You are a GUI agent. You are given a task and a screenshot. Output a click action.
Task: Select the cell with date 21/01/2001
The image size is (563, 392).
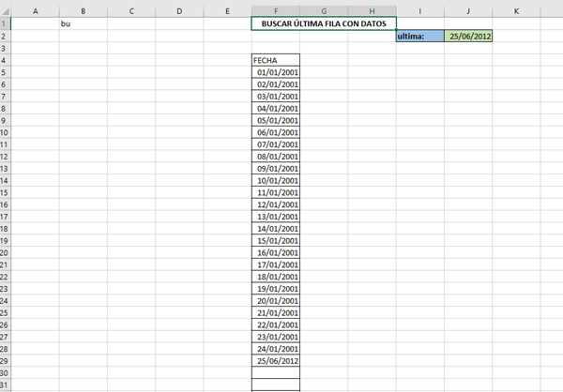[276, 312]
